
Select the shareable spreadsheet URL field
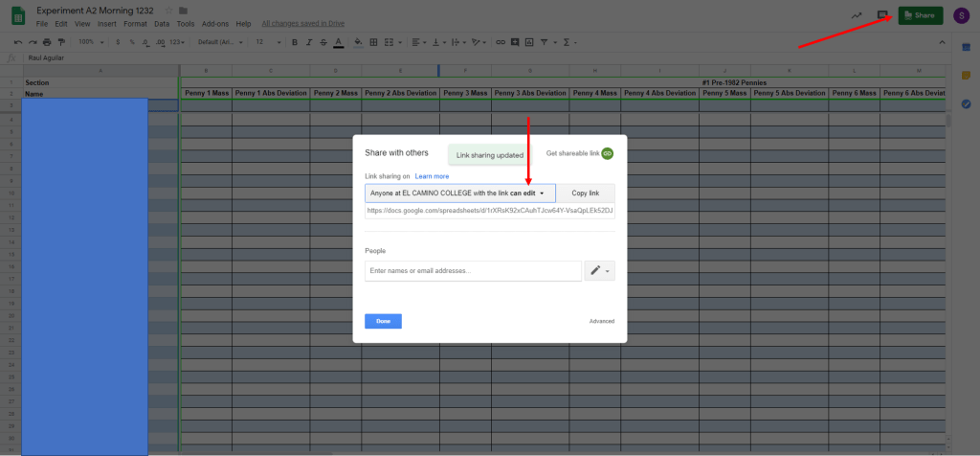pos(489,210)
